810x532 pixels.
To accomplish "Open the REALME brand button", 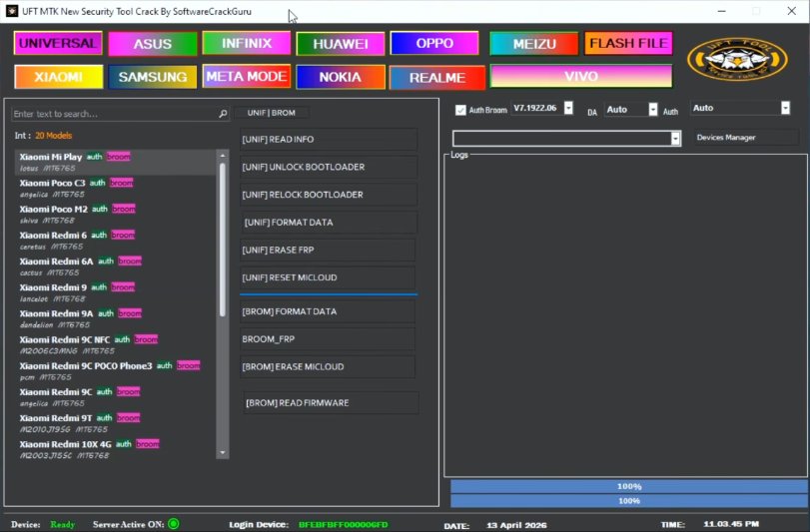I will pyautogui.click(x=437, y=78).
